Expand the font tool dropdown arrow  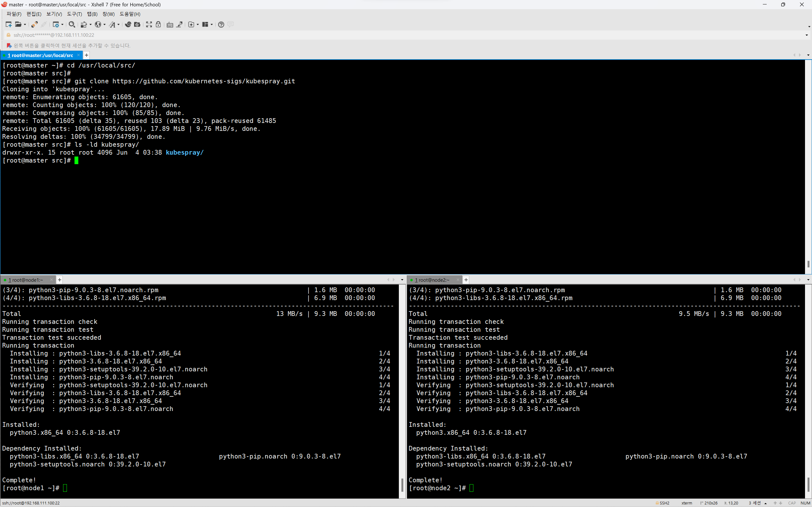pyautogui.click(x=119, y=24)
